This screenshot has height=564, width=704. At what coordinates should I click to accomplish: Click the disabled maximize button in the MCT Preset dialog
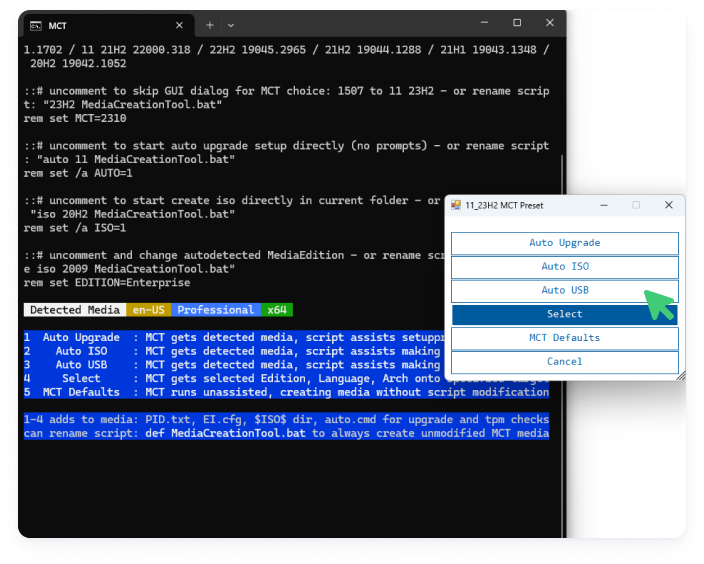(636, 205)
